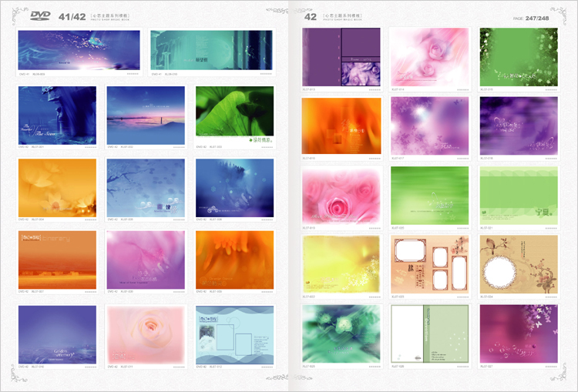Pick the magenta bokeh butterflies template
This screenshot has height=392, width=578.
pos(519,333)
